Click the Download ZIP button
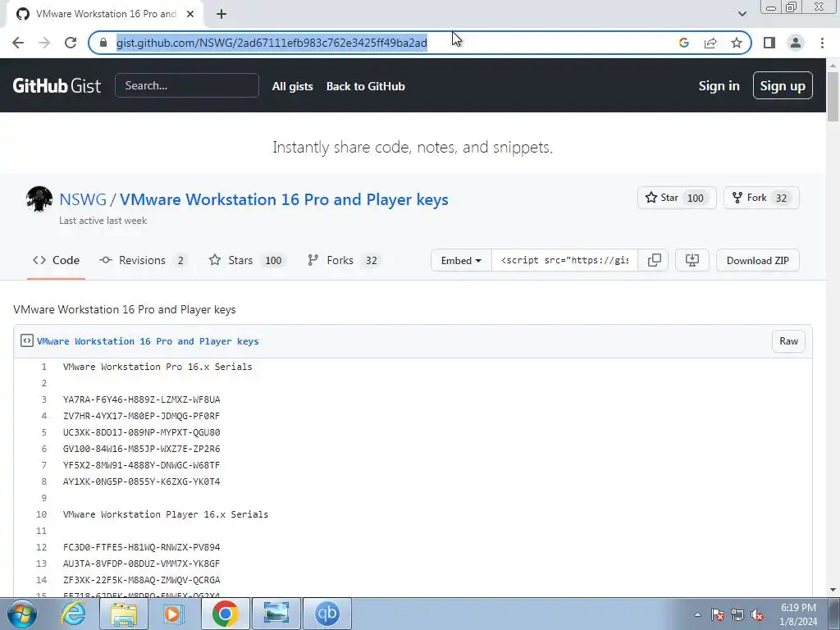The width and height of the screenshot is (840, 630). coord(757,260)
